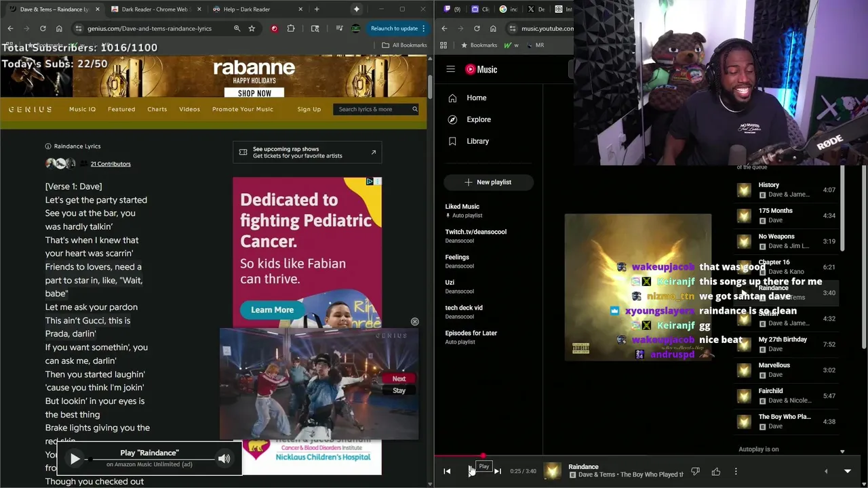The image size is (868, 488).
Task: Open the Uzi playlist
Action: pos(488,287)
